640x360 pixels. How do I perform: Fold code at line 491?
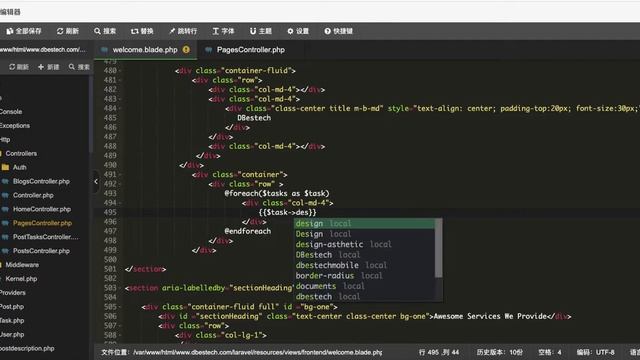pos(120,175)
